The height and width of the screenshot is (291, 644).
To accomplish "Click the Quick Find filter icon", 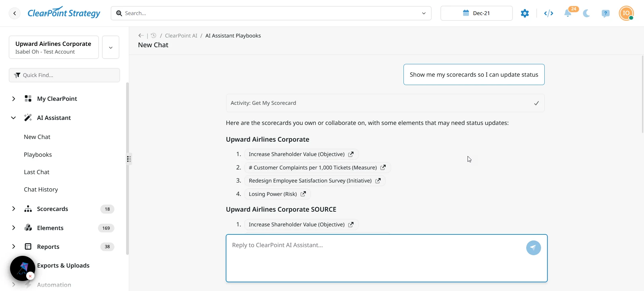I will coord(17,75).
